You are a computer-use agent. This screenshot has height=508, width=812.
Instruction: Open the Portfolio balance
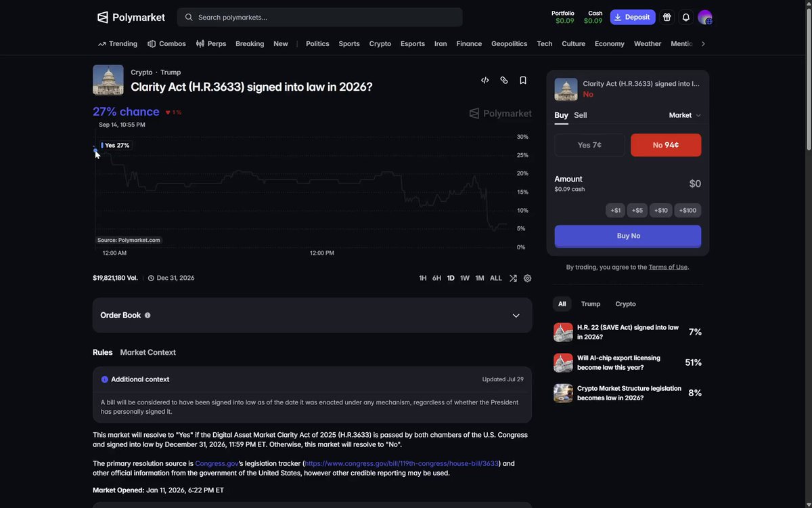tap(563, 17)
